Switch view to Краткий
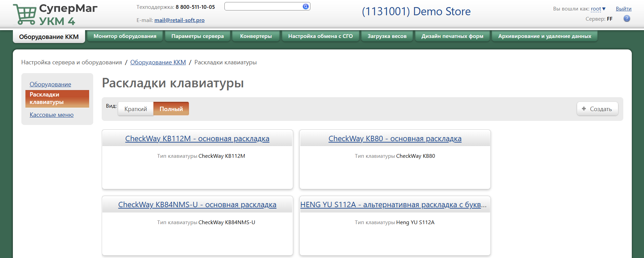The height and width of the screenshot is (258, 644). click(x=136, y=109)
